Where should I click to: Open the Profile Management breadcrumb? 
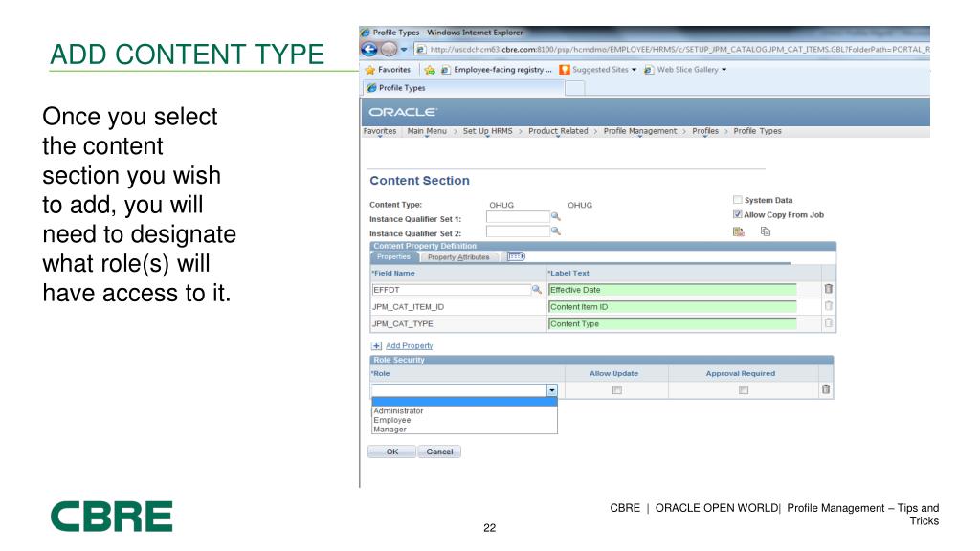pyautogui.click(x=640, y=131)
